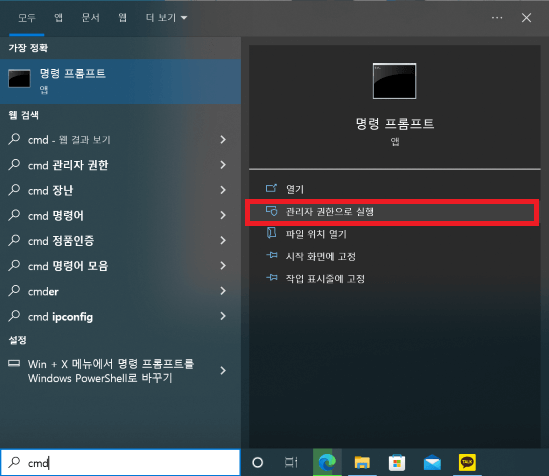Click the Cortana circle icon

(257, 462)
